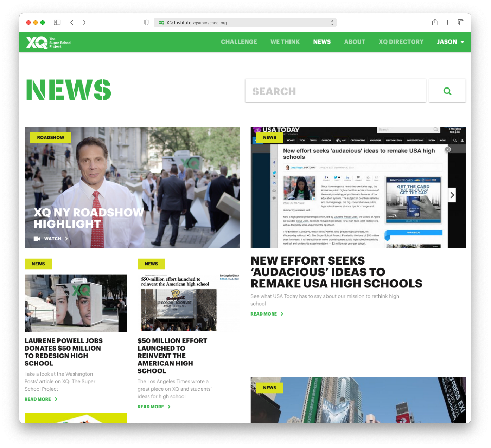This screenshot has width=491, height=448.
Task: Click the green search magnifier button
Action: [447, 91]
